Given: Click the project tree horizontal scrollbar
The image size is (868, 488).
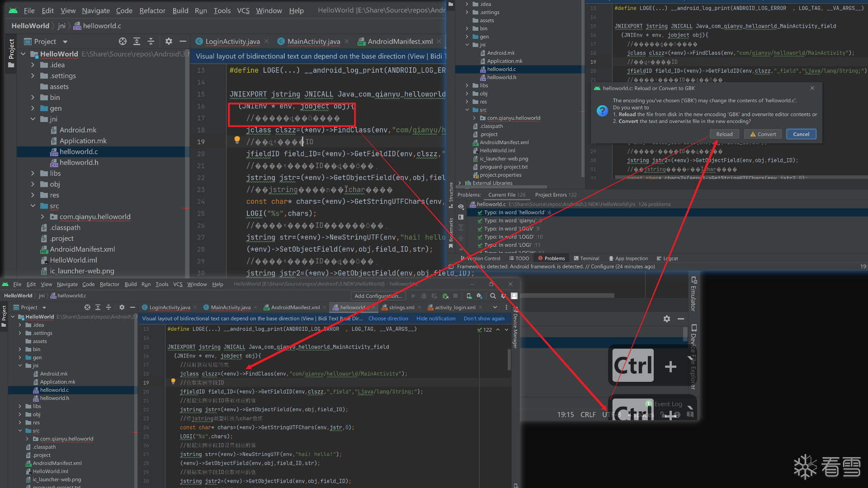Looking at the screenshot, I should coord(502,187).
